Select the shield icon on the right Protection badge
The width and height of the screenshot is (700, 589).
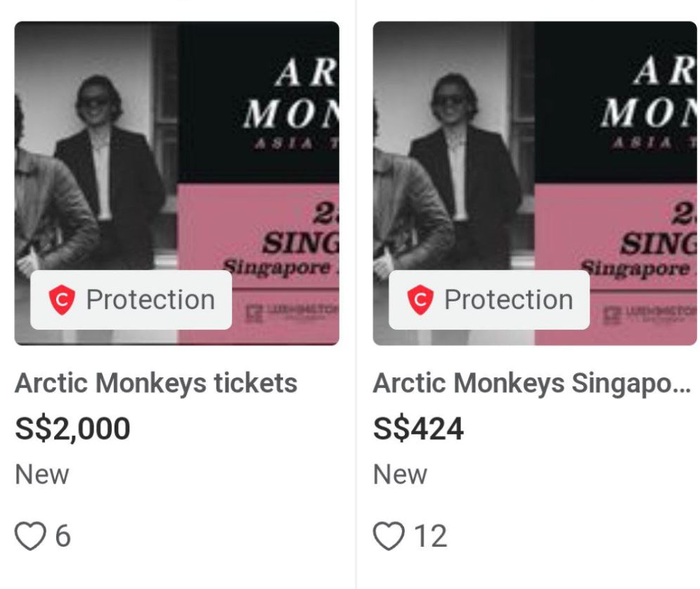click(420, 299)
